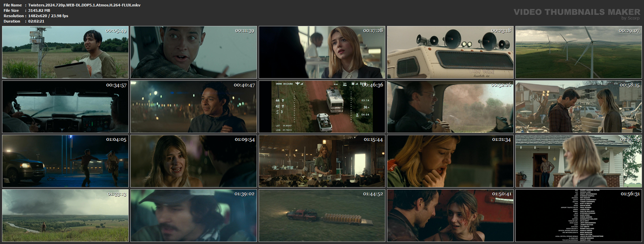The image size is (644, 244).
Task: Select the thumbnail stamped 01:21:34
Action: click(450, 161)
